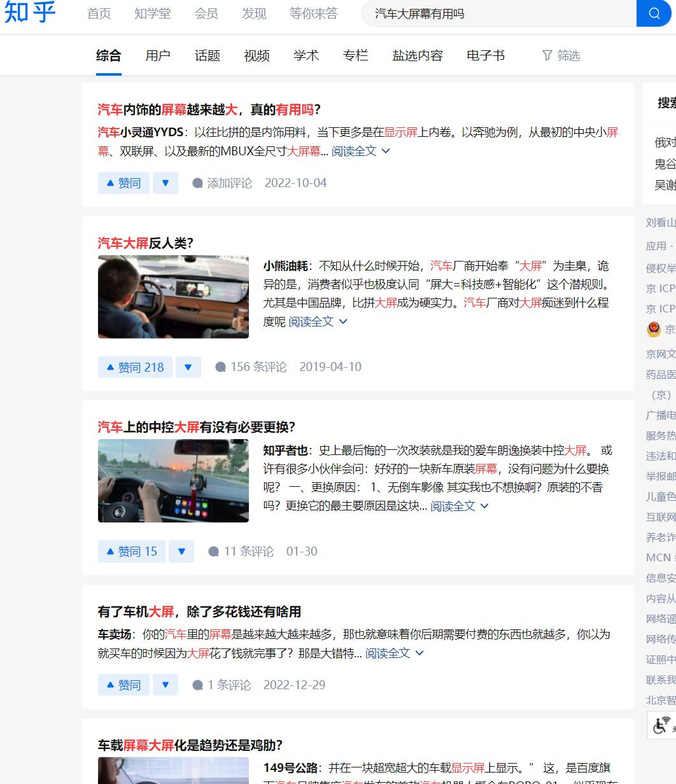Switch to the 盐选内容 tab
The width and height of the screenshot is (676, 784).
click(418, 55)
